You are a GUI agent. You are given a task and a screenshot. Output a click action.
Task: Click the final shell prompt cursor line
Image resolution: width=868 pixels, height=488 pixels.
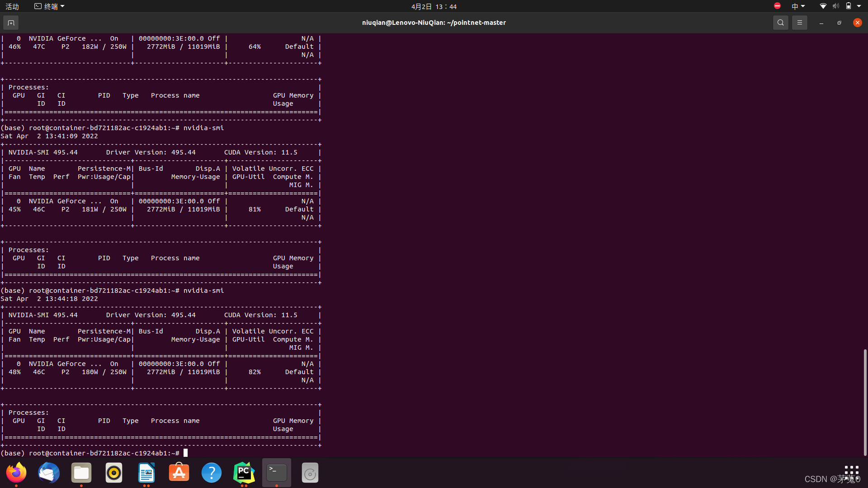(x=94, y=453)
